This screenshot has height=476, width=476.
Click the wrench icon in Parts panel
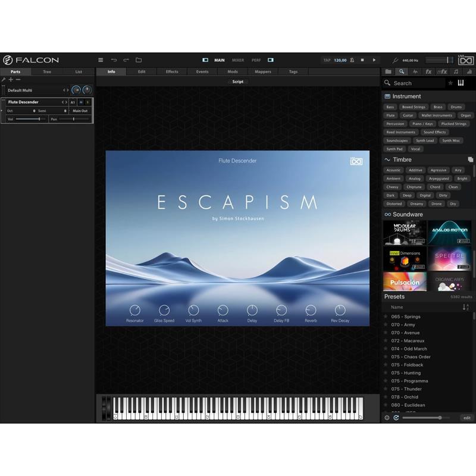(x=4, y=80)
